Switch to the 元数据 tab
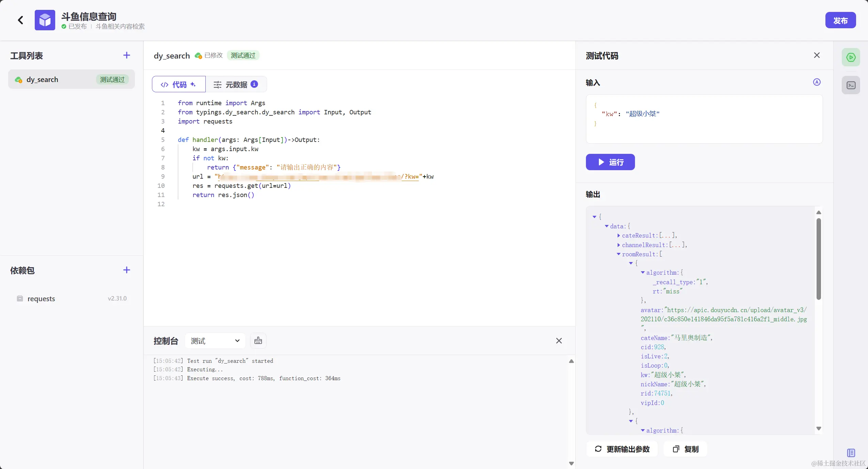The width and height of the screenshot is (868, 469). [236, 84]
